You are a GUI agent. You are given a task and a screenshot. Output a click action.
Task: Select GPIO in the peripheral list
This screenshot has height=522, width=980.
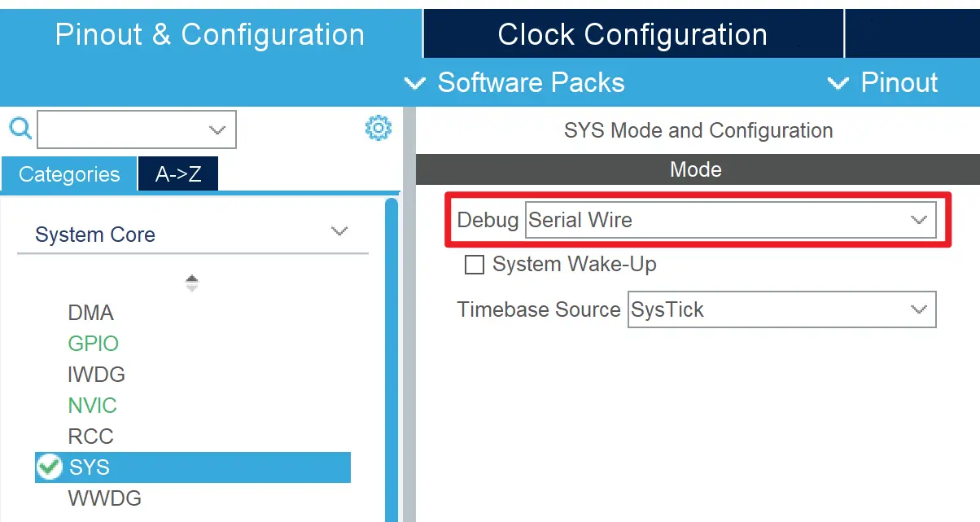pyautogui.click(x=94, y=344)
